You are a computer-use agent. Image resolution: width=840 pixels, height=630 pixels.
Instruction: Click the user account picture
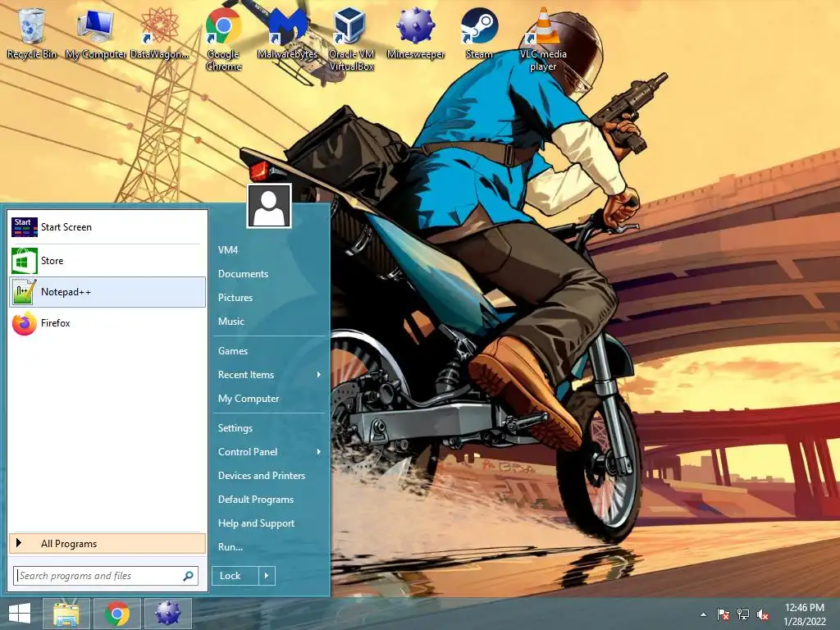coord(269,206)
